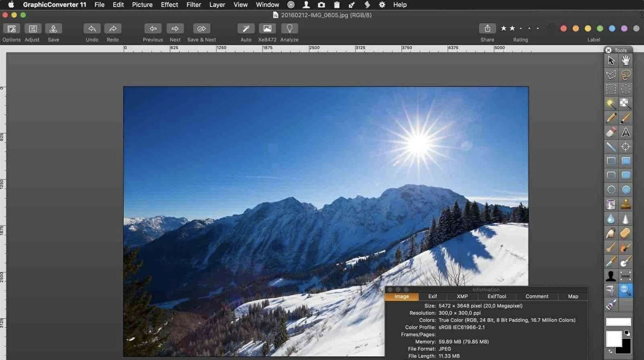The height and width of the screenshot is (360, 644).
Task: Swap foreground and background colors
Action: pyautogui.click(x=610, y=352)
